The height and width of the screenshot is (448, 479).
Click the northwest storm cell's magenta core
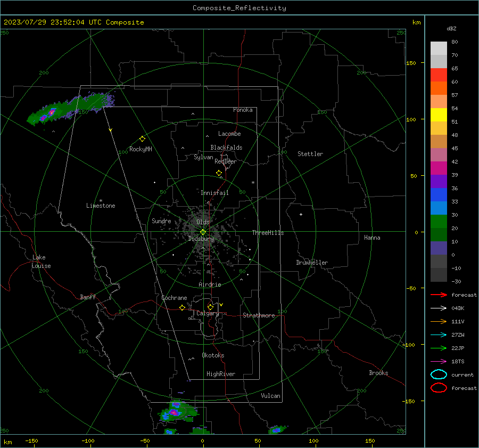(x=52, y=112)
